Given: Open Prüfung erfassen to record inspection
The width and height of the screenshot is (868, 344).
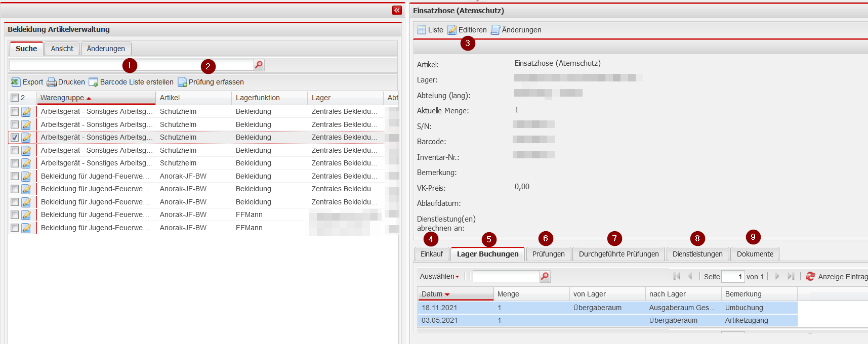Looking at the screenshot, I should 211,82.
